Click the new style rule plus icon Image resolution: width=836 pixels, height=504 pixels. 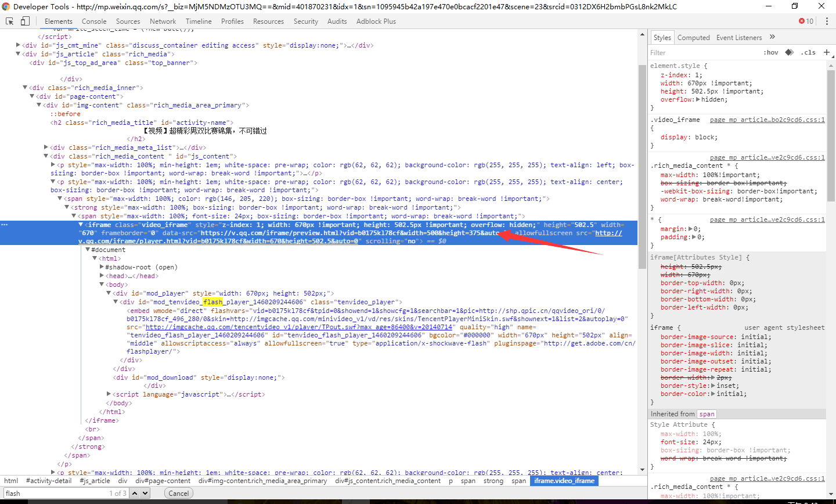pyautogui.click(x=827, y=52)
